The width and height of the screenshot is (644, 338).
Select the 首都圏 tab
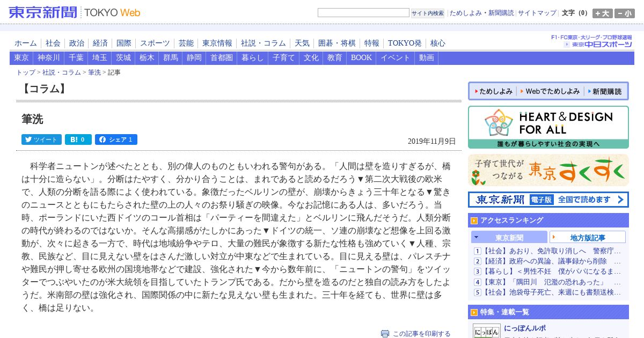222,58
